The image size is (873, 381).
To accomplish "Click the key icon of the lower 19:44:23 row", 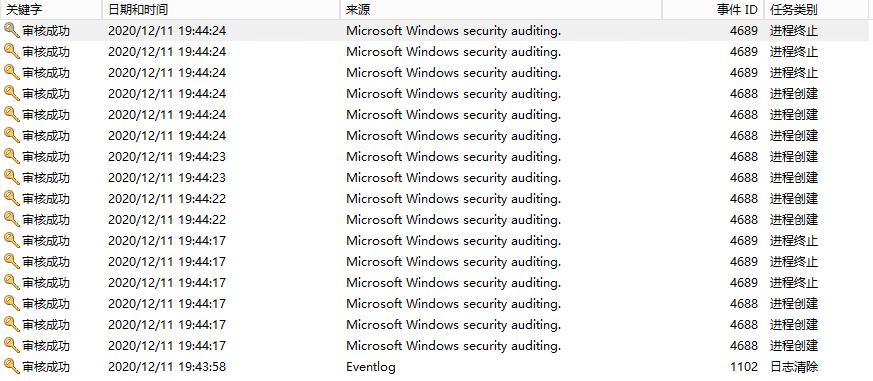I will (12, 177).
